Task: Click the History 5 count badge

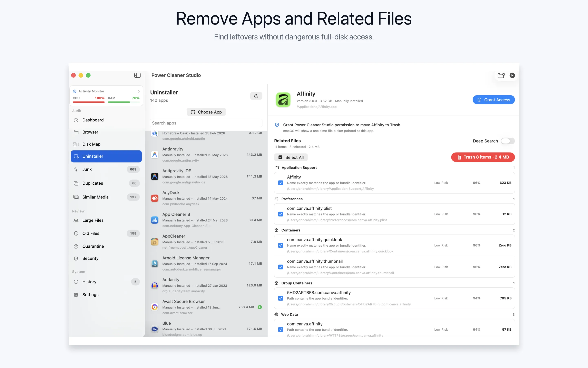Action: tap(135, 282)
